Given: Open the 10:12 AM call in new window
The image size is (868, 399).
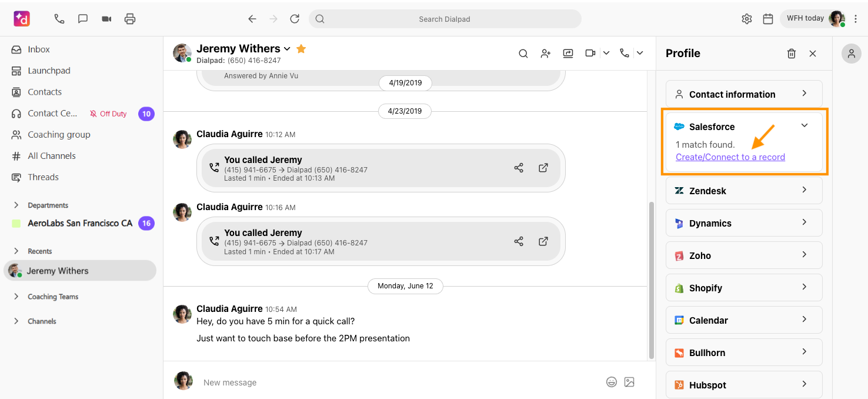Looking at the screenshot, I should tap(543, 168).
